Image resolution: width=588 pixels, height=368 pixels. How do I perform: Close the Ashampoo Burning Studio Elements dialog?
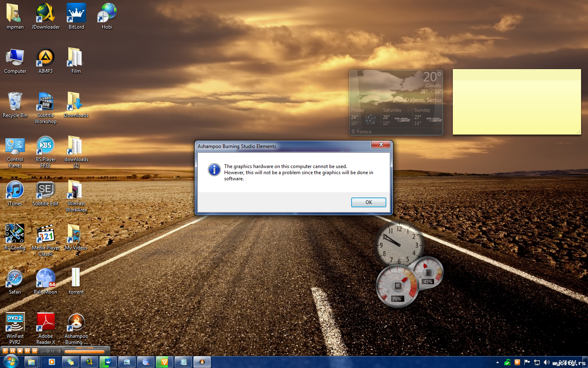coord(381,145)
